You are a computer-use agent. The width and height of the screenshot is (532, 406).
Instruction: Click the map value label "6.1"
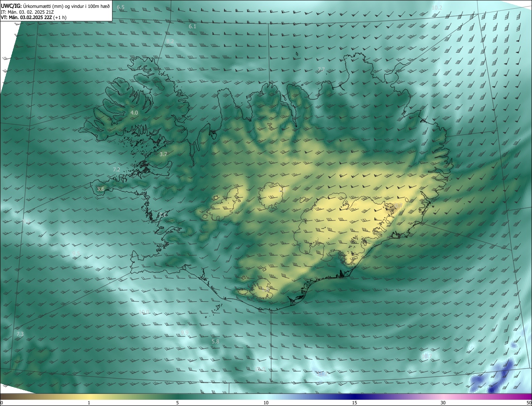192,26
